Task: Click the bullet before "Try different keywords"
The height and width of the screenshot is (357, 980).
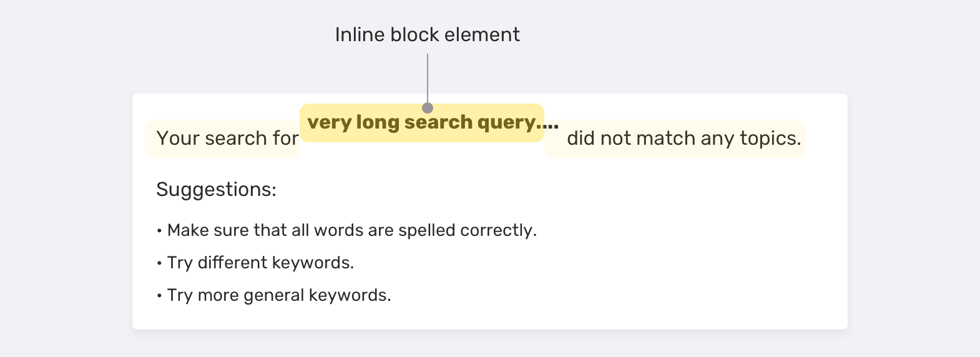Action: coord(159,263)
